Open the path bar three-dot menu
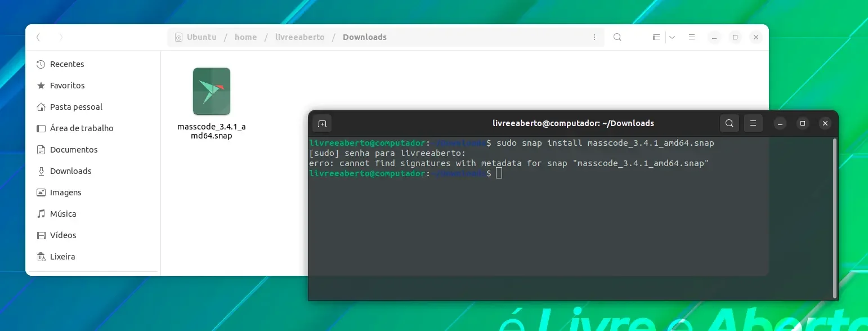This screenshot has width=868, height=331. 594,37
